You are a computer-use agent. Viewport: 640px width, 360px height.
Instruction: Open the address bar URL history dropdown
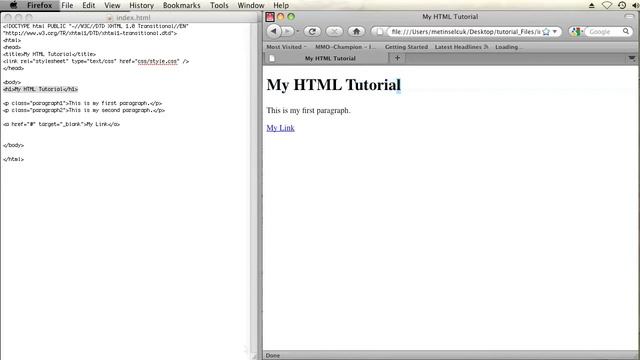(x=555, y=32)
